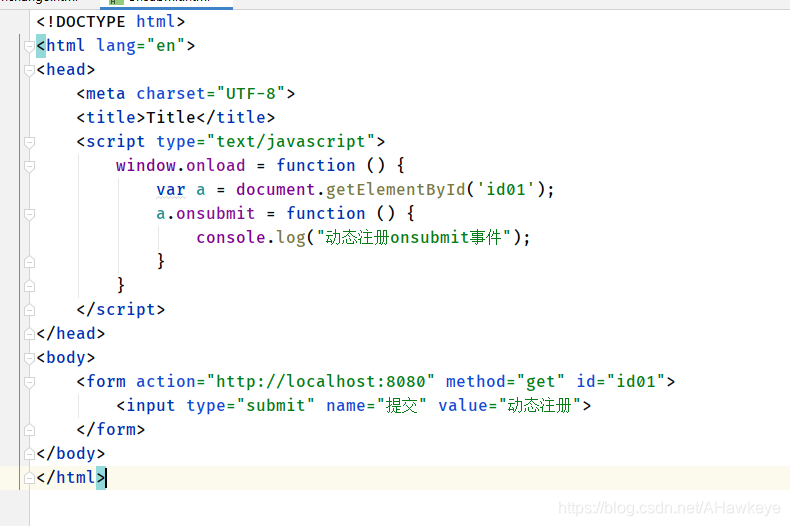The image size is (790, 526).
Task: Click the "en" attribute value
Action: (166, 46)
